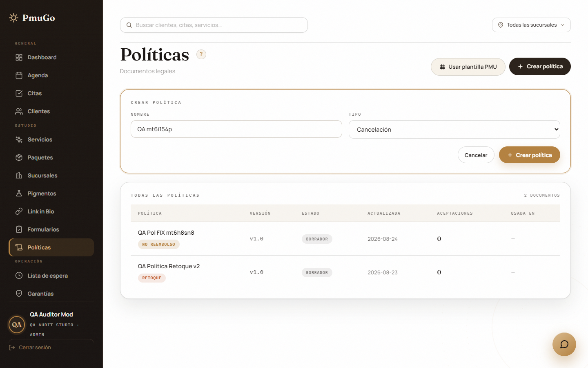Screen dimensions: 588x368
Task: Open the Todas las sucursales dropdown
Action: point(531,25)
